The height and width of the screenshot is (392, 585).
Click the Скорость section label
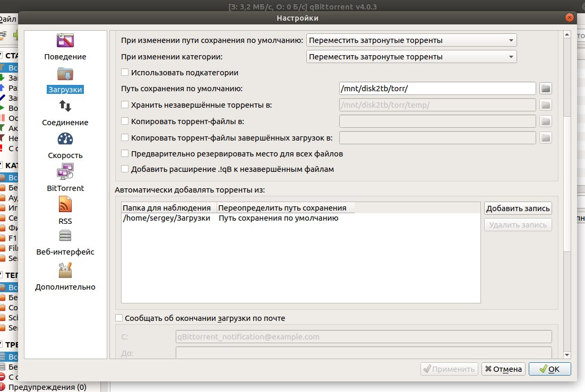(65, 155)
